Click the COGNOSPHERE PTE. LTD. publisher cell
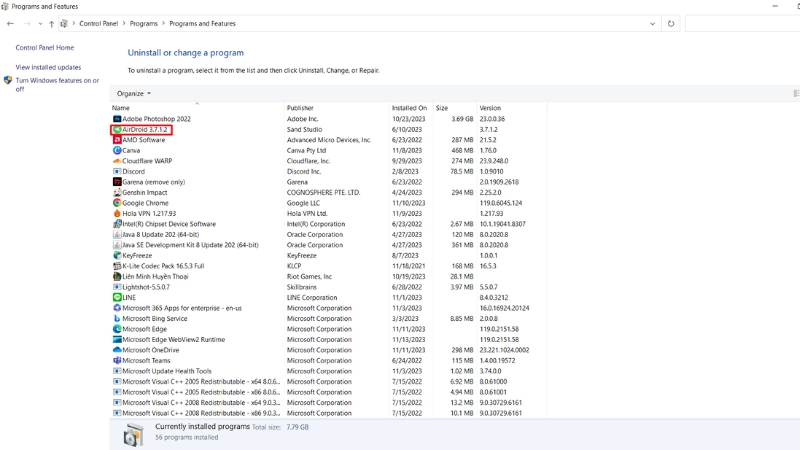 point(323,192)
